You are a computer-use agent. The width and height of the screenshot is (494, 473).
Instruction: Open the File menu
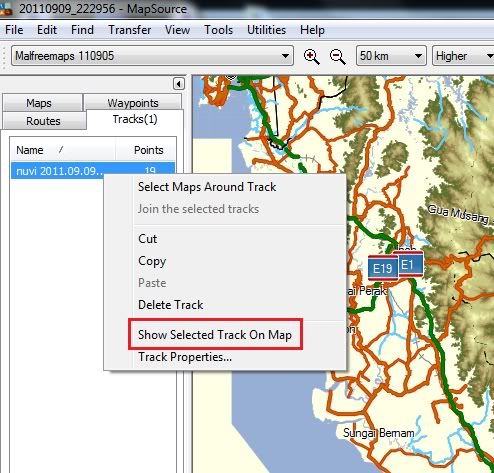point(14,30)
